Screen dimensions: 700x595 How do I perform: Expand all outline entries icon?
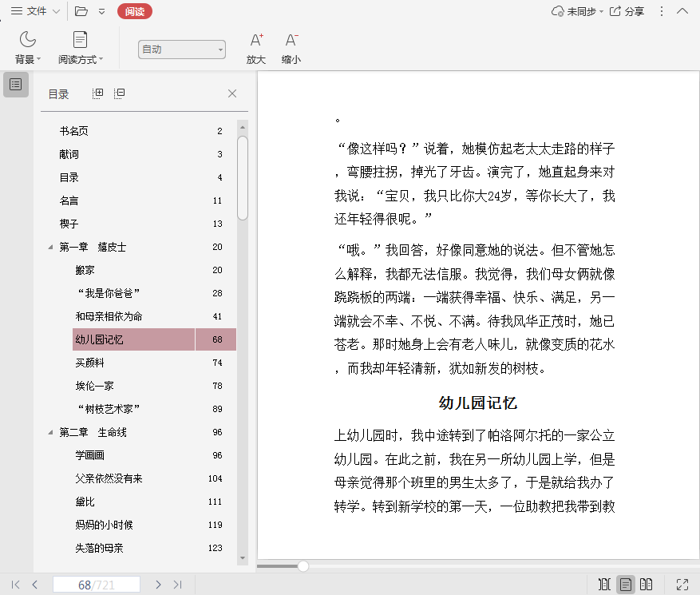(x=98, y=93)
